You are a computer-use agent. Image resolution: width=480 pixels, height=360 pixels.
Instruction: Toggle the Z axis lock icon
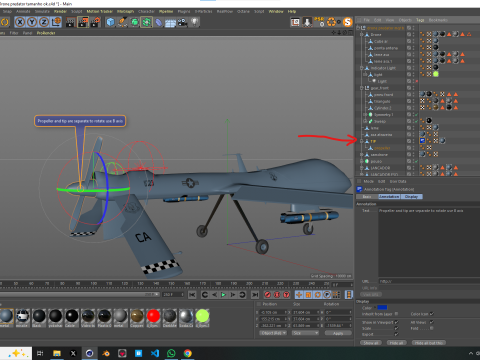pyautogui.click(x=44, y=22)
